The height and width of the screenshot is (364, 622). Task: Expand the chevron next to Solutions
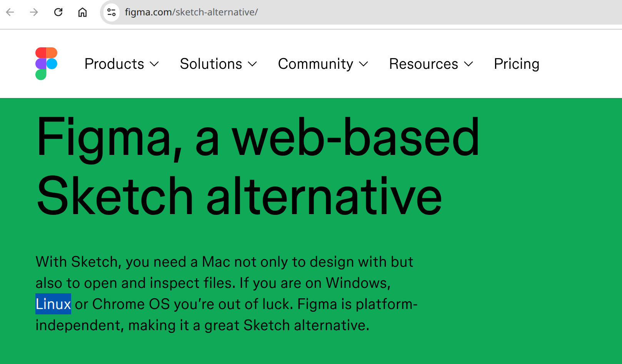click(252, 64)
